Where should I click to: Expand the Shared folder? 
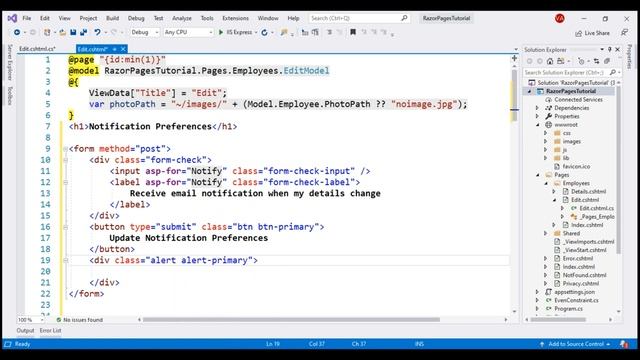(545, 233)
